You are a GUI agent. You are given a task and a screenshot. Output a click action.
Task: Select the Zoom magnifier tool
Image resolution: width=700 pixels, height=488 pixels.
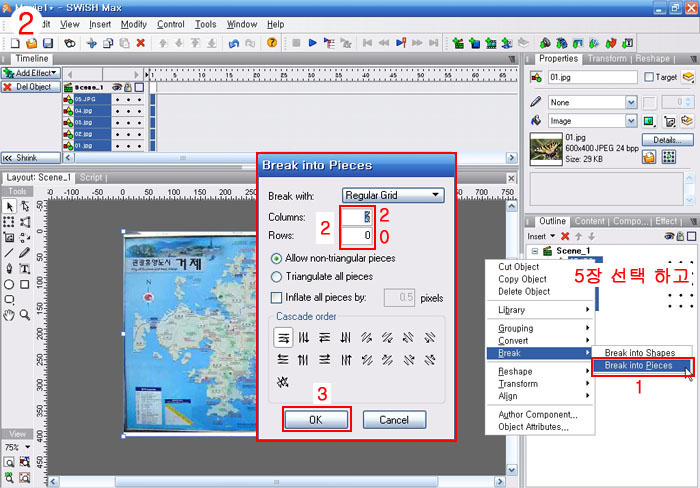tap(25, 315)
